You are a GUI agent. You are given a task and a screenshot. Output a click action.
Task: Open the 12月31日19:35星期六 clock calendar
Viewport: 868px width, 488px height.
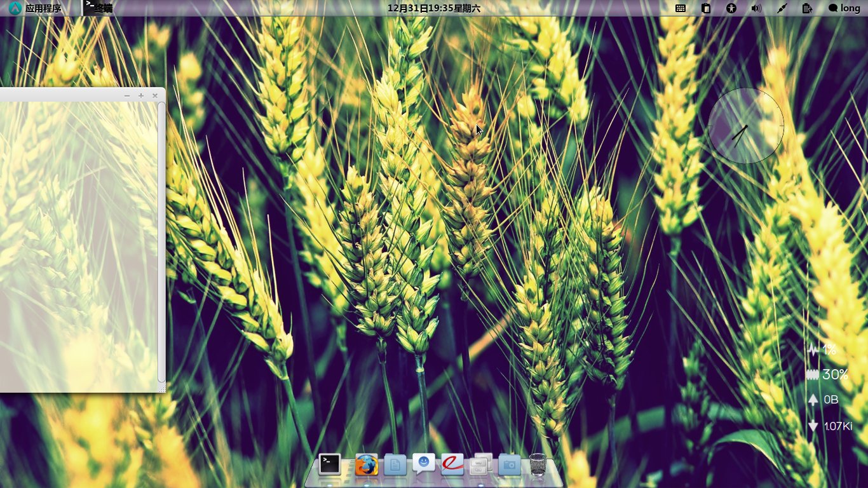[434, 8]
